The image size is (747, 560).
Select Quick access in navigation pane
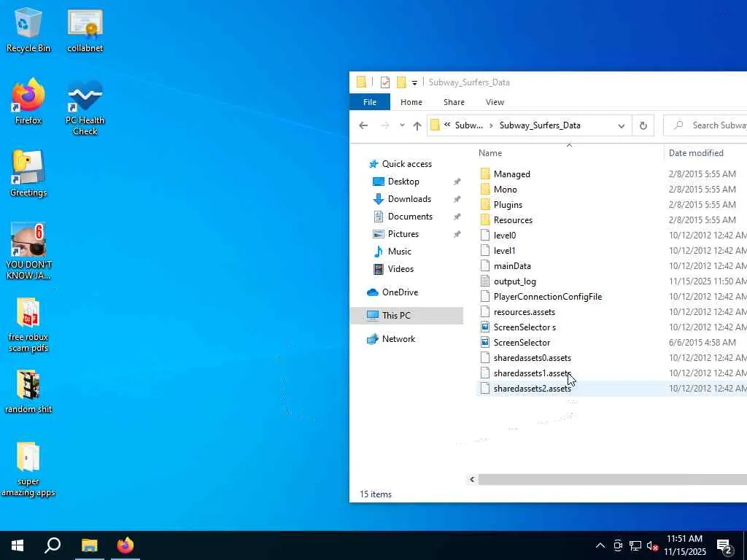point(407,164)
